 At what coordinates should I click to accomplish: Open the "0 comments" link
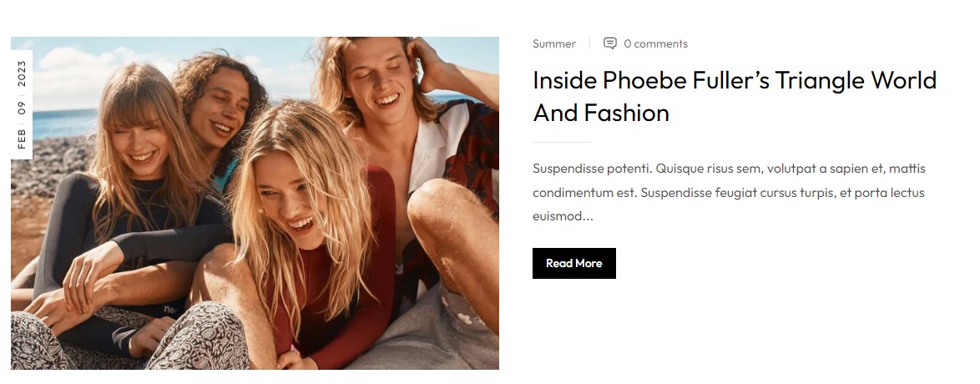click(x=655, y=43)
